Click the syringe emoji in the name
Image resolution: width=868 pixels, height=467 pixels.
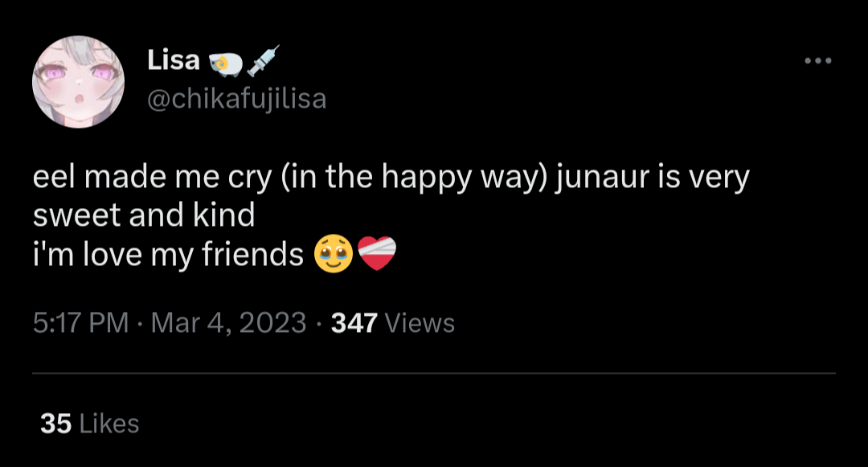263,60
